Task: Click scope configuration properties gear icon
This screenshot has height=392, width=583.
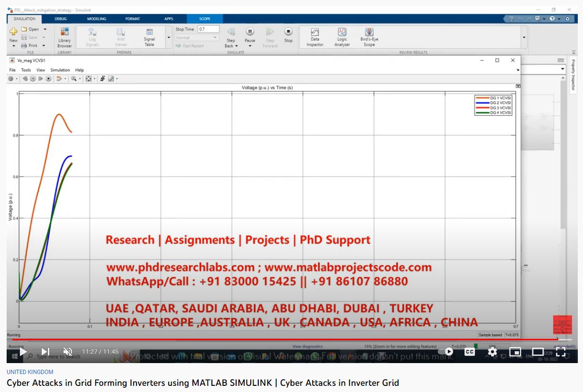Action: click(x=11, y=79)
